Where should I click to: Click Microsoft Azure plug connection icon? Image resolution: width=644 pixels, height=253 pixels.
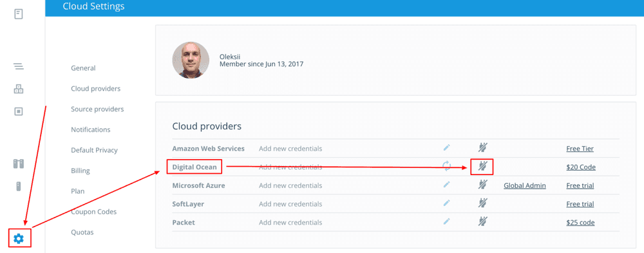482,185
